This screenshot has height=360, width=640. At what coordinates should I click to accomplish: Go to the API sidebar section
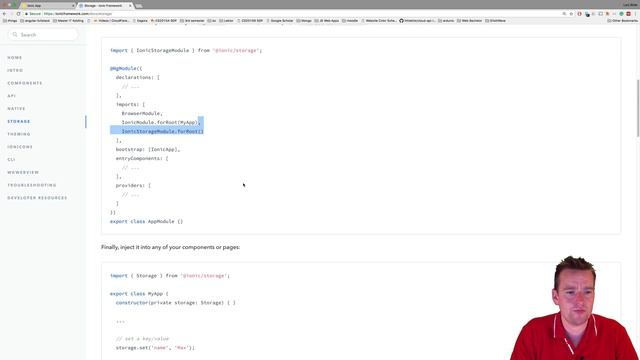11,96
